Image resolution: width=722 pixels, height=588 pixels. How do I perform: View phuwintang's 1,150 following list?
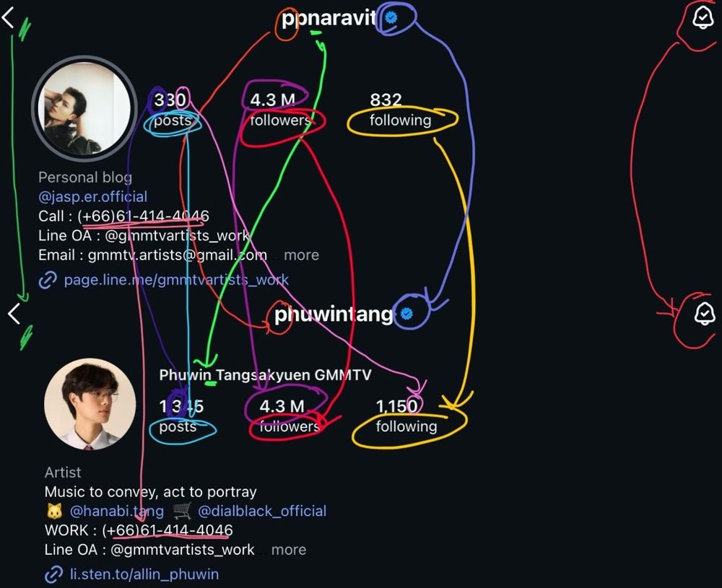[406, 416]
